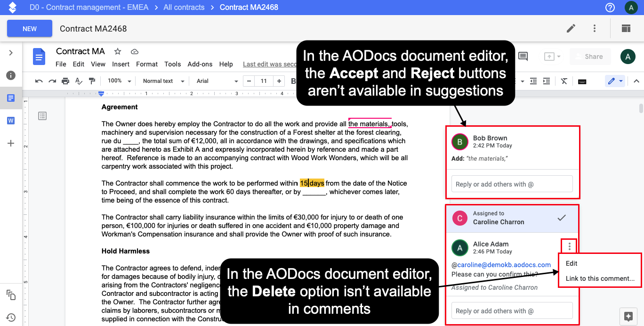Mark Caroline Charron's assigned comment as done

point(561,218)
